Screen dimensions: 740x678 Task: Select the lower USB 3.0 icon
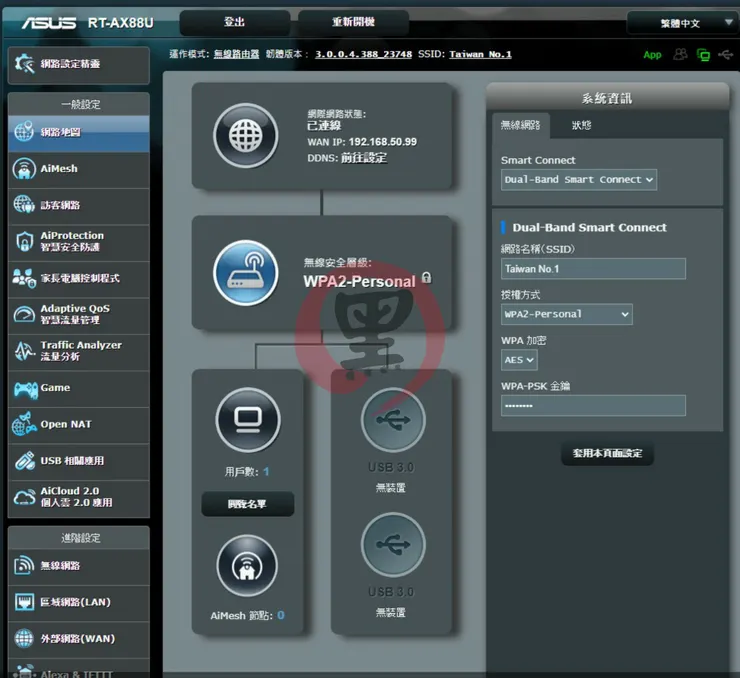393,544
